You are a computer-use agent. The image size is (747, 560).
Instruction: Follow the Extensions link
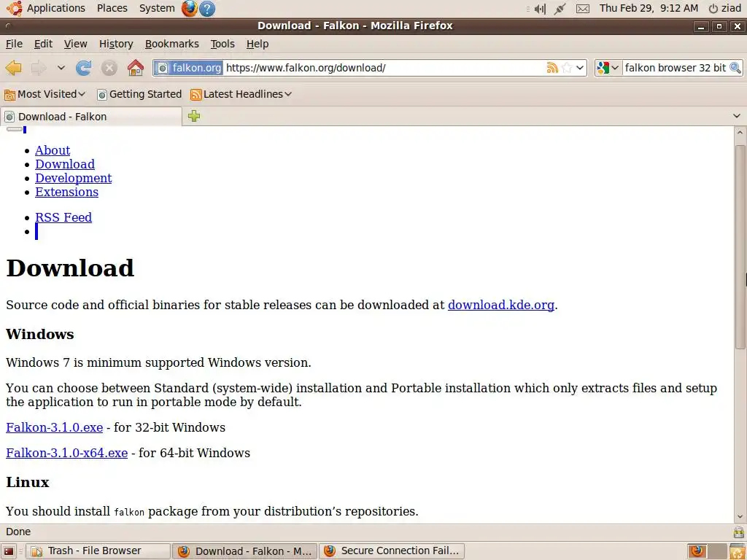(x=66, y=192)
